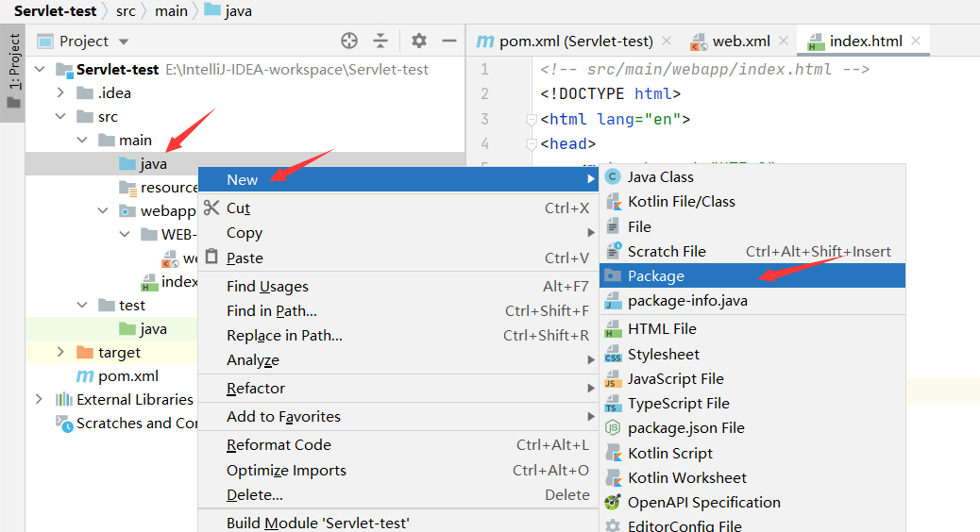The width and height of the screenshot is (980, 532).
Task: Click the Scratches and Consoles icon
Action: click(x=64, y=424)
